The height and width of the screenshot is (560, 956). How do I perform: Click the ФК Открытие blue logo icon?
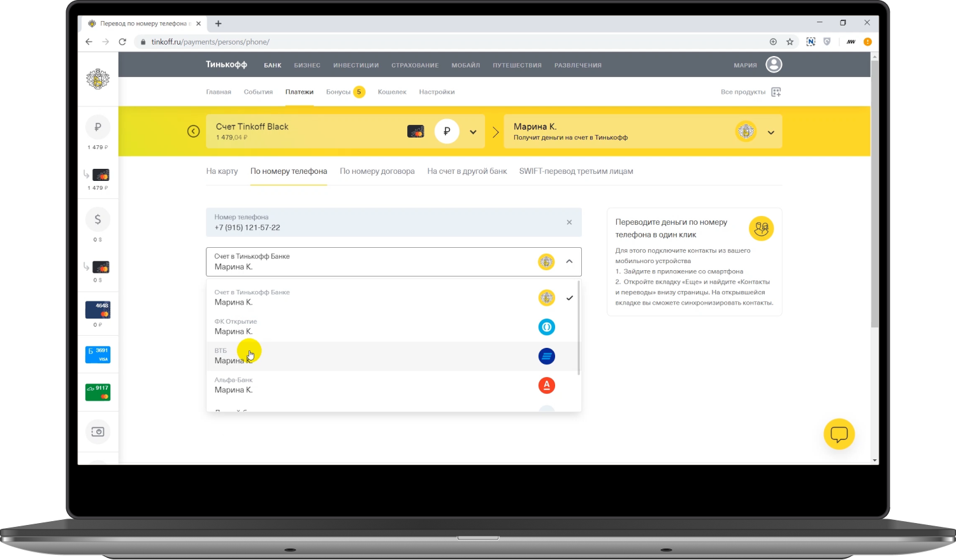[547, 327]
